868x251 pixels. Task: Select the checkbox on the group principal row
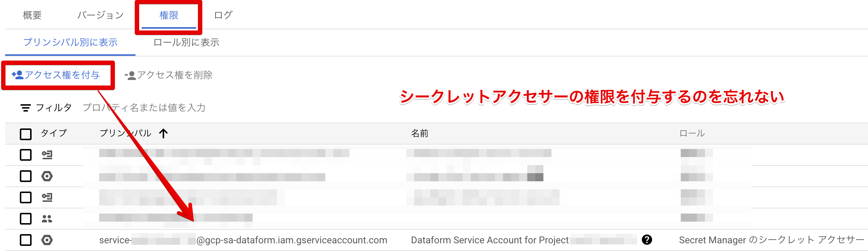(x=26, y=219)
